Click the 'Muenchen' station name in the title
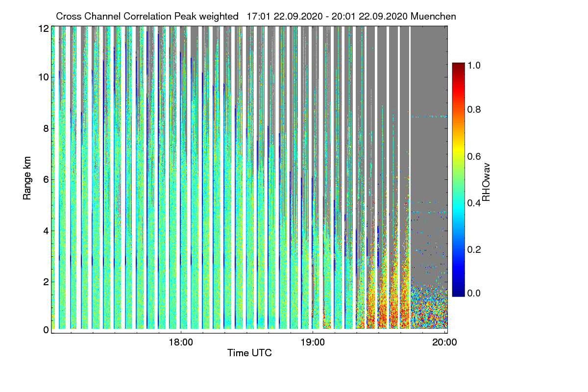 coord(434,16)
